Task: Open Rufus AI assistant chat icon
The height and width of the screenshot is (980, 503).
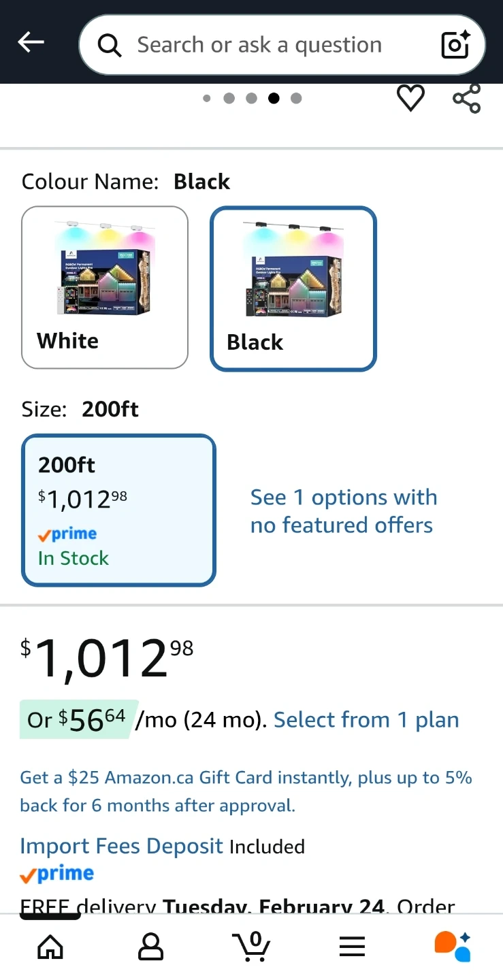Action: (x=453, y=946)
